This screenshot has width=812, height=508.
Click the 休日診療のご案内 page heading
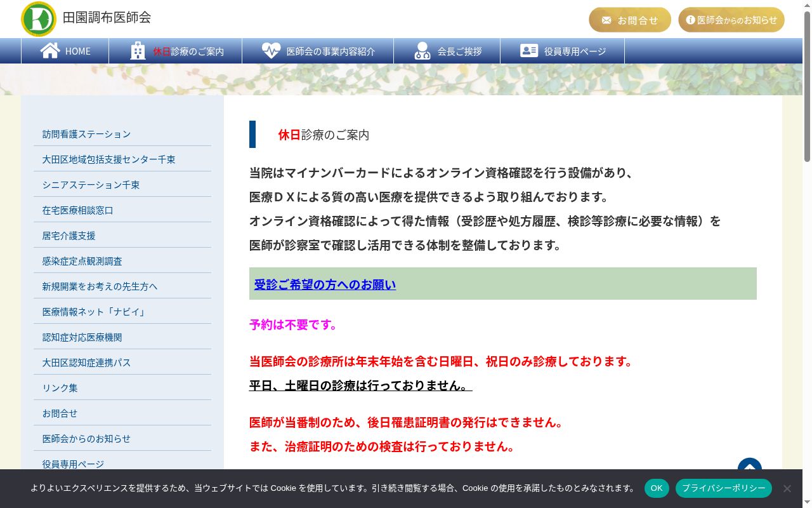324,135
